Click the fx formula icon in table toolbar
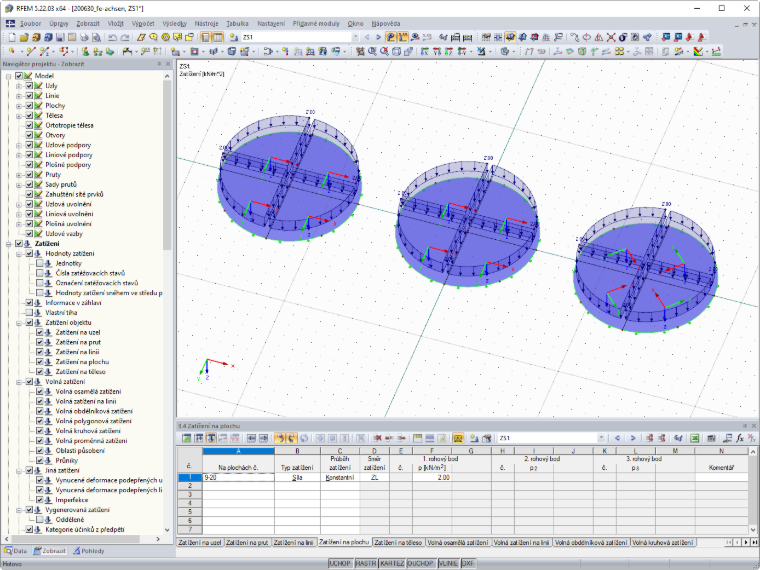 (x=740, y=438)
